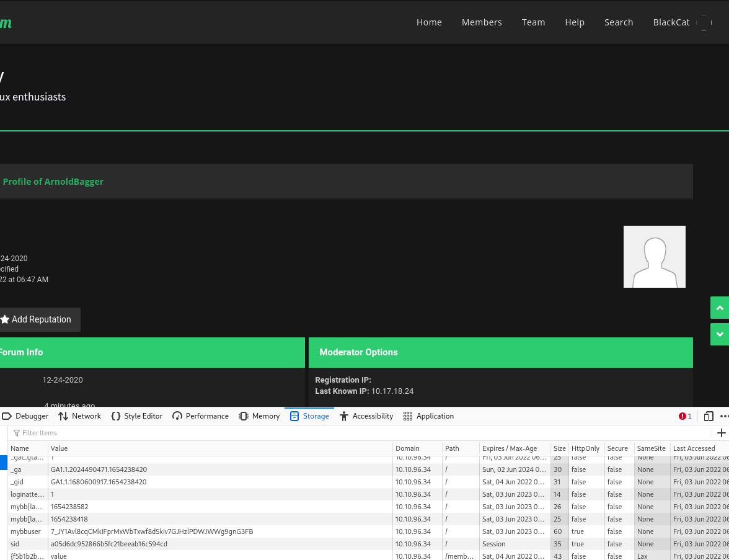Open the BlackCat user menu
Screen dimensions: 729x560
pos(671,22)
